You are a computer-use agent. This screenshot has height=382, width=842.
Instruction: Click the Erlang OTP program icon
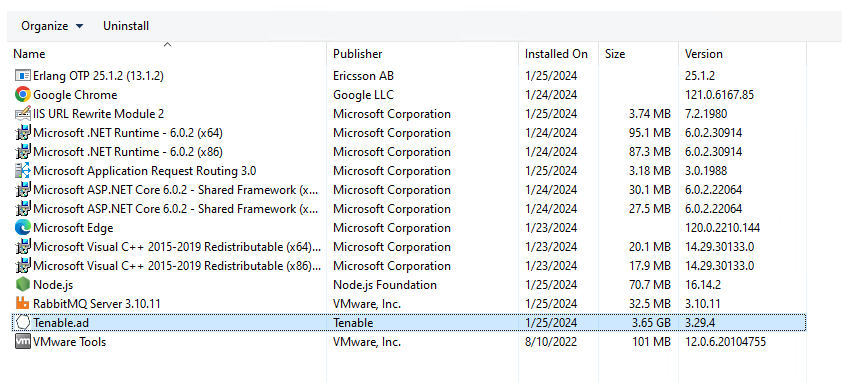(x=23, y=76)
